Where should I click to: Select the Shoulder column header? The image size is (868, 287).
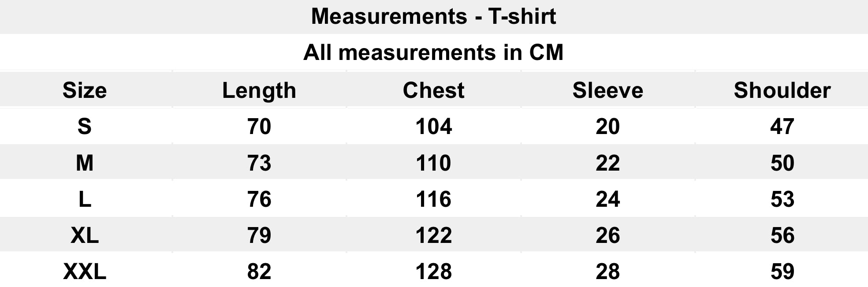[782, 90]
